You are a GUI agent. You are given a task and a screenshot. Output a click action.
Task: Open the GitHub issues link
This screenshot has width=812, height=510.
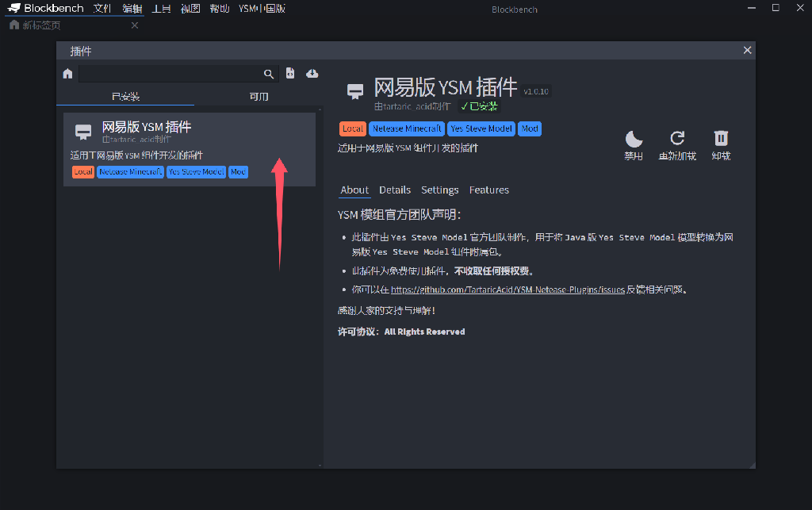507,290
